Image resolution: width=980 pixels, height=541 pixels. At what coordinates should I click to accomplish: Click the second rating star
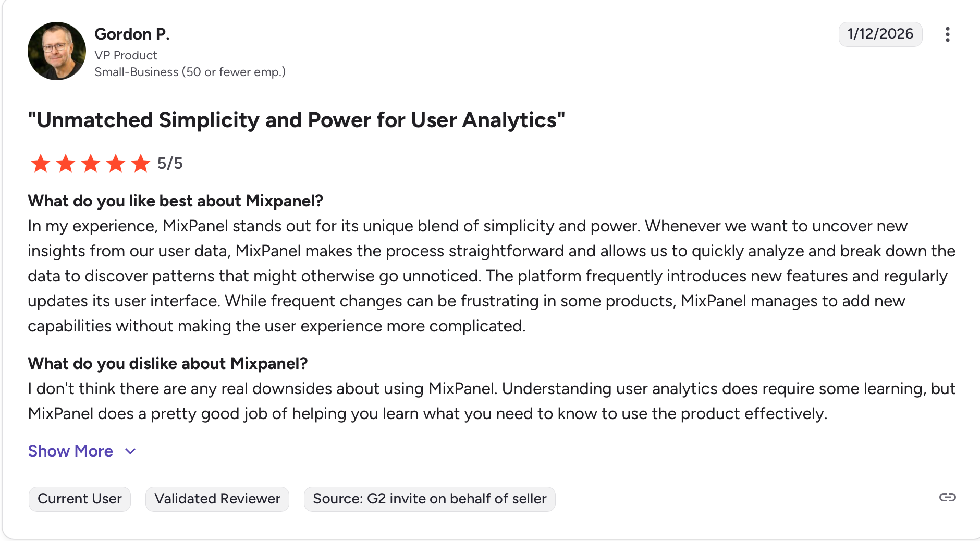pyautogui.click(x=66, y=164)
